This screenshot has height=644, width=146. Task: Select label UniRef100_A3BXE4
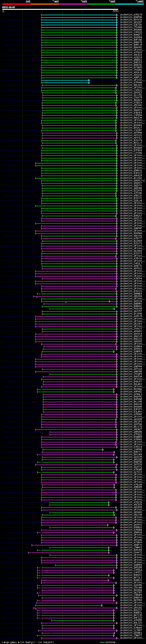tap(131, 113)
